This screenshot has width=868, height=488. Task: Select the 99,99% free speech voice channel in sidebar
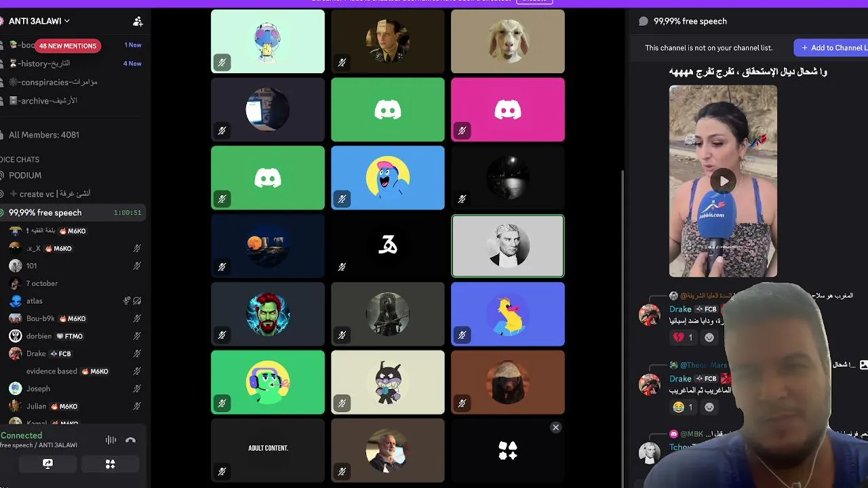73,213
